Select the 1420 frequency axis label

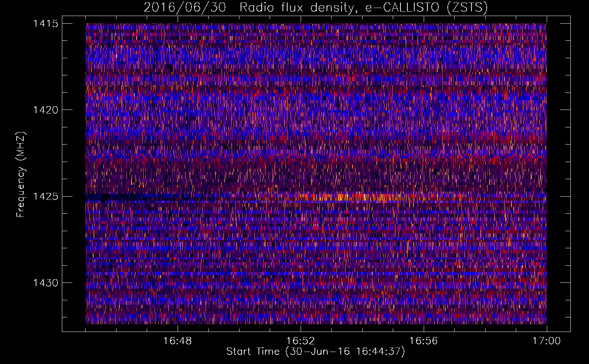pos(46,110)
